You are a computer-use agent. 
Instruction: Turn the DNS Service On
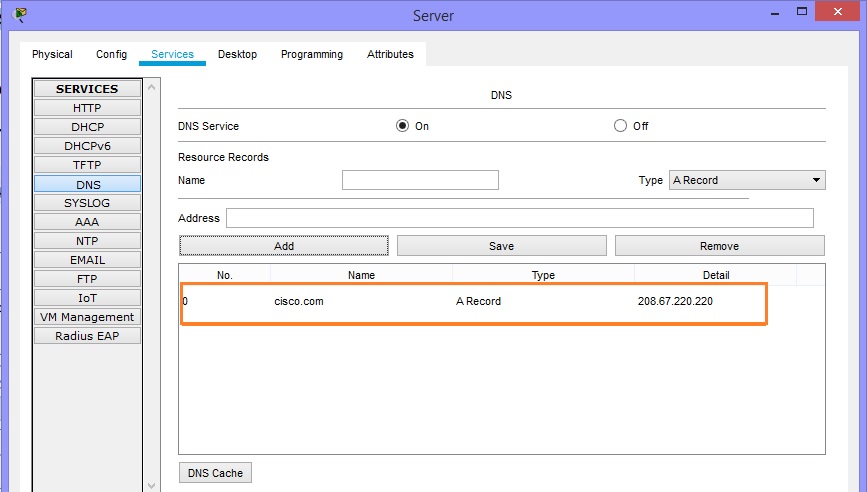pyautogui.click(x=403, y=126)
